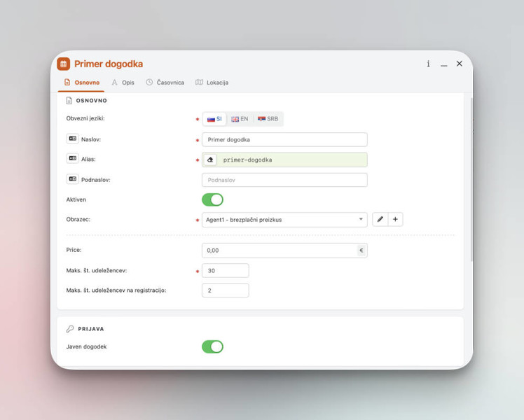
Task: Click the eraser icon in Alias field
Action: [x=211, y=160]
